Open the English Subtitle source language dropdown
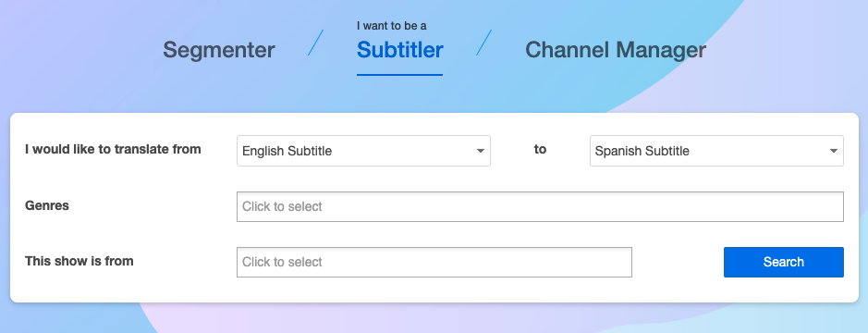The image size is (868, 333). coord(363,151)
